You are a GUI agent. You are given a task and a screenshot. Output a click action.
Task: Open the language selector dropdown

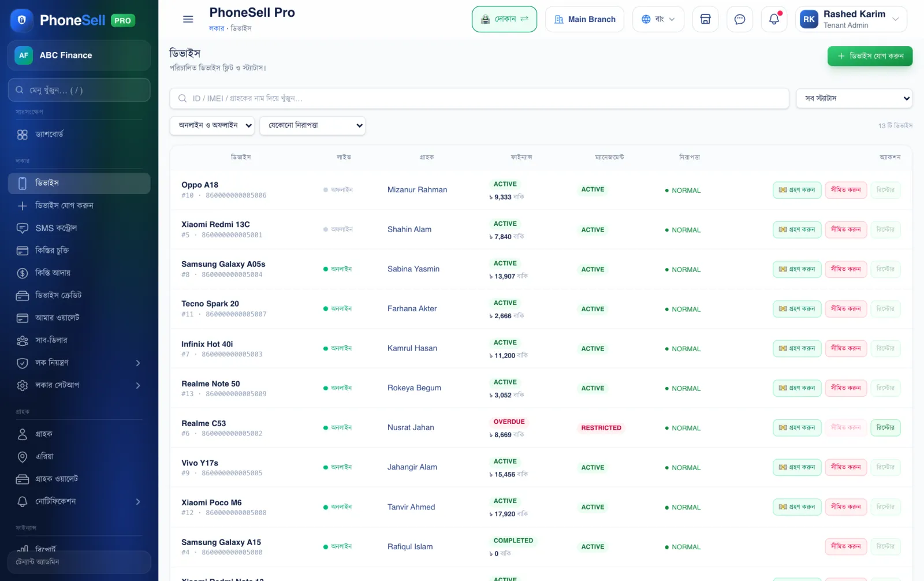658,19
